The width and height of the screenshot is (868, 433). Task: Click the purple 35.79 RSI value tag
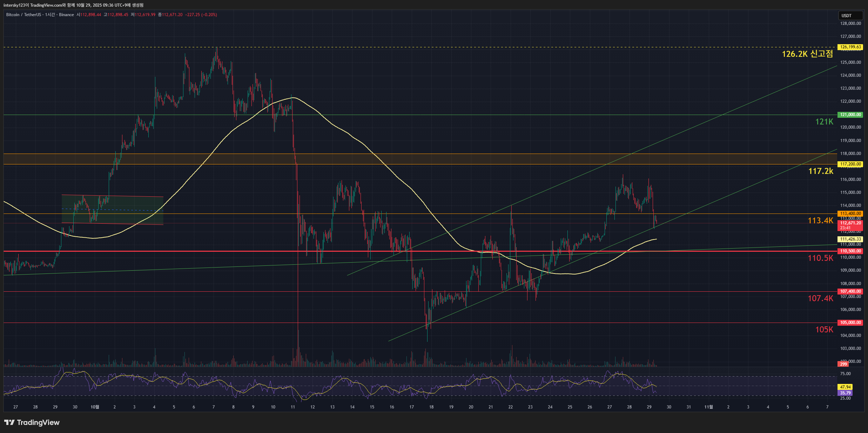(x=845, y=393)
